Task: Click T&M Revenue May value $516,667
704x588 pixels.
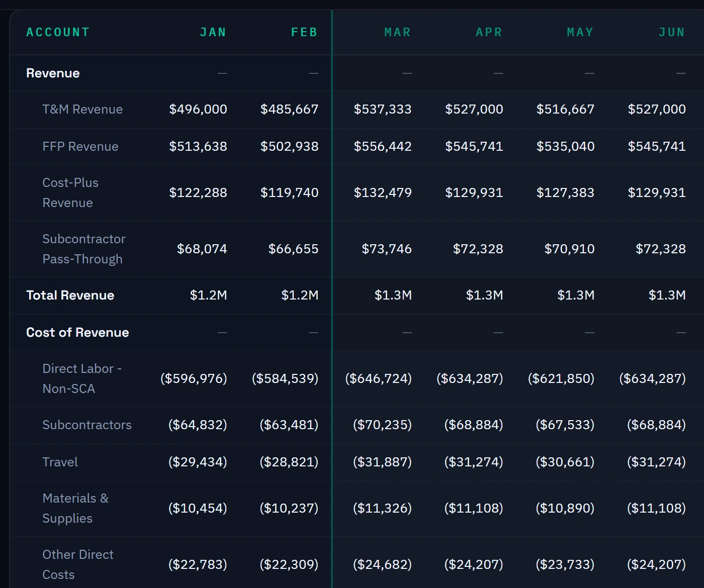Action: coord(565,110)
